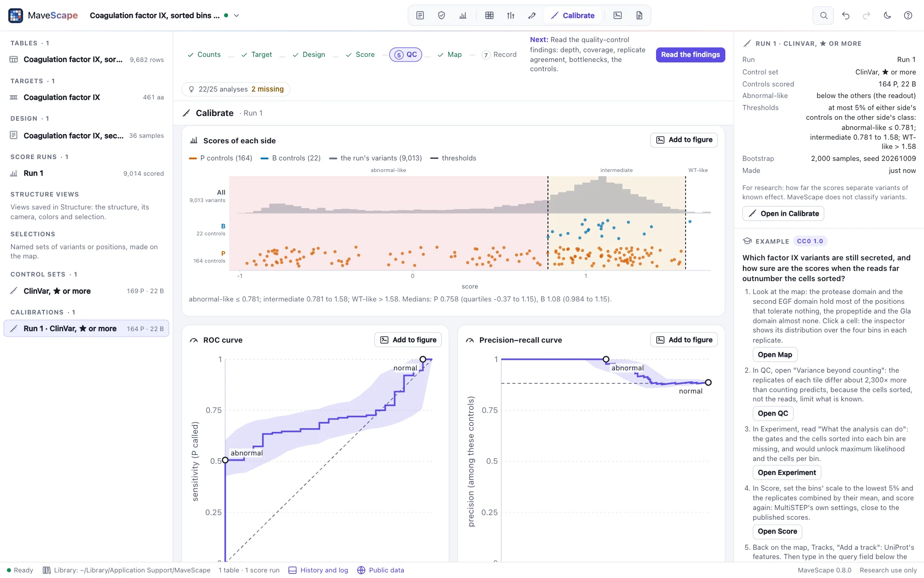Image resolution: width=924 pixels, height=578 pixels.
Task: Open the QC shield toolbar icon
Action: 441,15
